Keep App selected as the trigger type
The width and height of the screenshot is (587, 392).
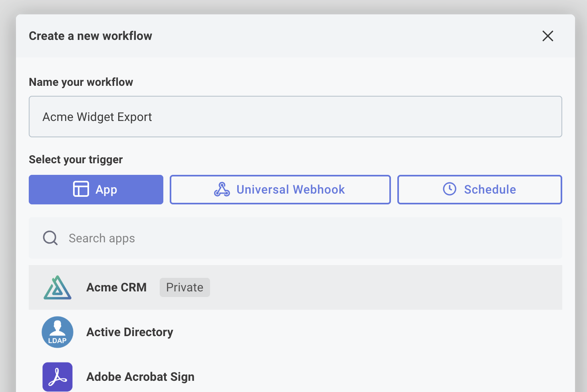(96, 189)
